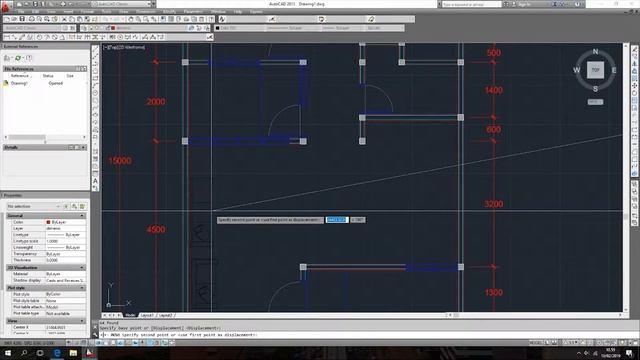Switch to Model tab

click(x=130, y=315)
